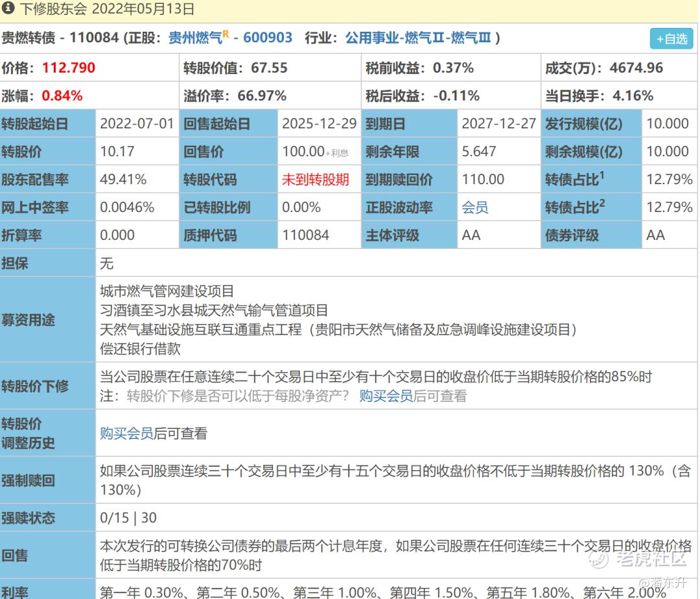
Task: Select 溢价率 value 66.97%
Action: 262,95
